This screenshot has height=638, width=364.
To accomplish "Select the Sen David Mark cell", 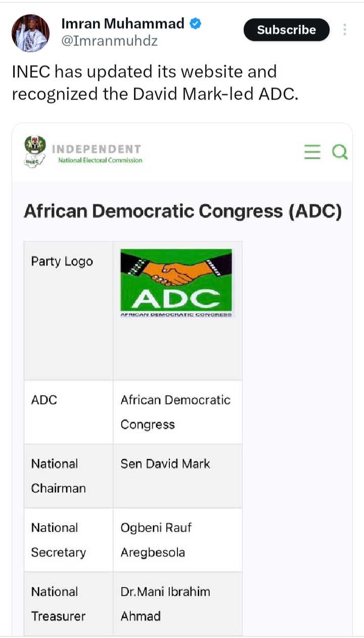I will coord(177,476).
